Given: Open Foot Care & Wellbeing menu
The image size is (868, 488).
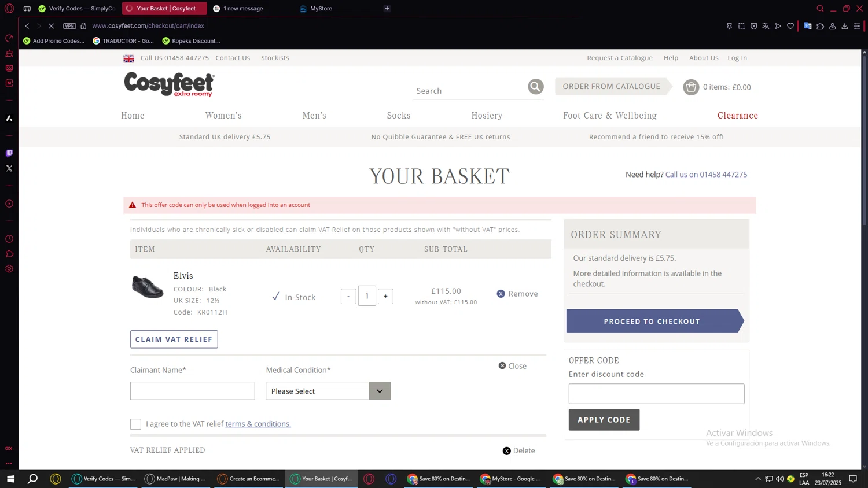Looking at the screenshot, I should coord(610,116).
